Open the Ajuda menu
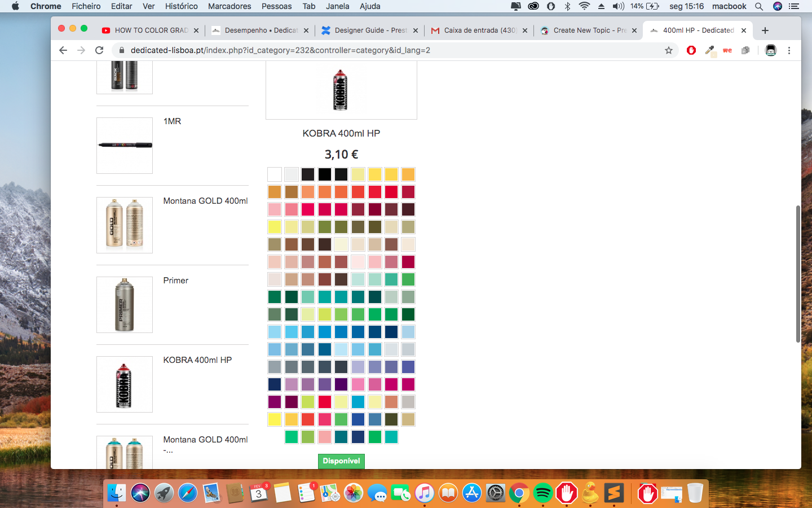 (x=370, y=6)
